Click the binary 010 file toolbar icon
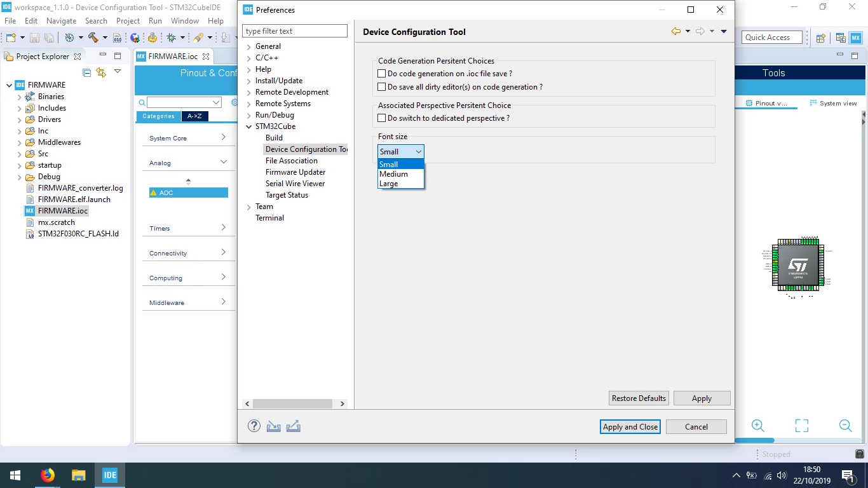 tap(117, 37)
